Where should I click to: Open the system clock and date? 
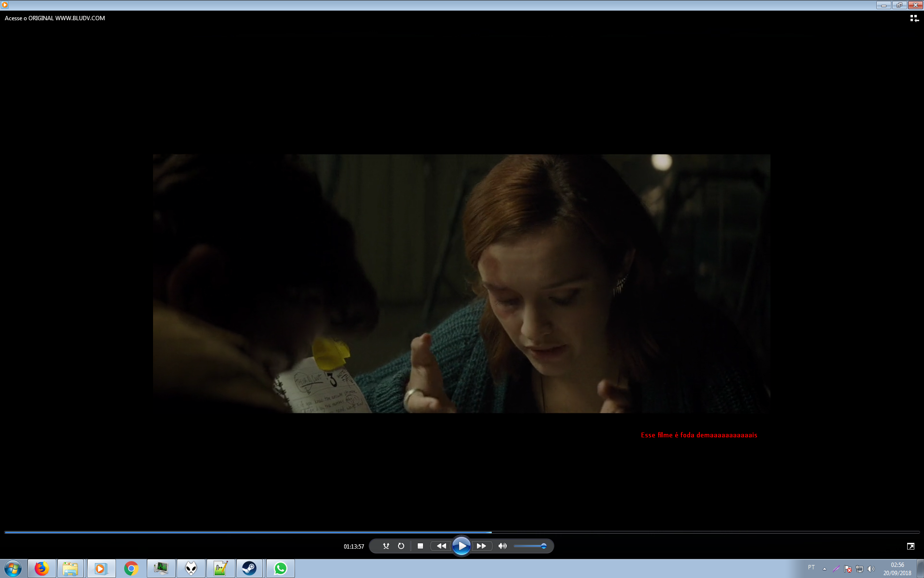tap(897, 569)
